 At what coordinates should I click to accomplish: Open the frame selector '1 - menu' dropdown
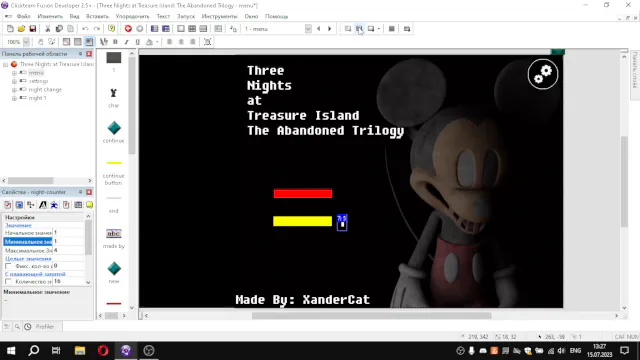(x=308, y=29)
